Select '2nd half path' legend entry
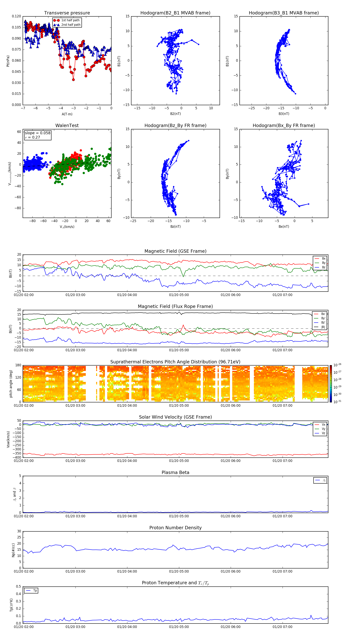The image size is (351, 644). click(67, 25)
